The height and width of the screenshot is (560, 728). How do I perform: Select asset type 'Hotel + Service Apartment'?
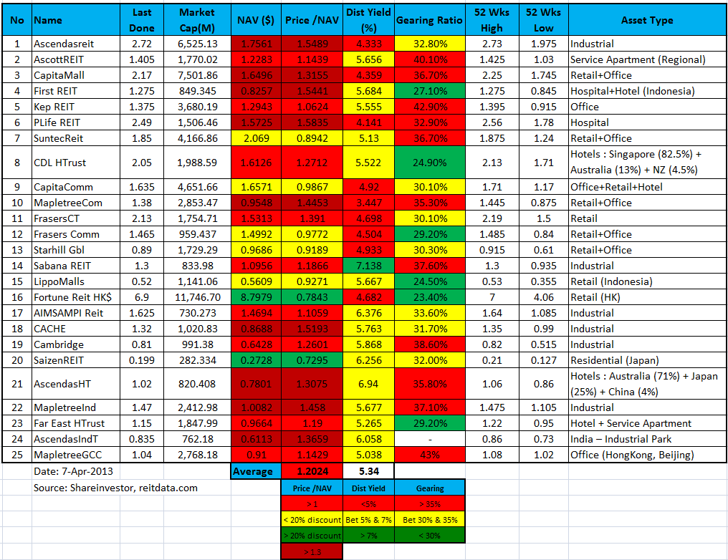click(x=647, y=424)
